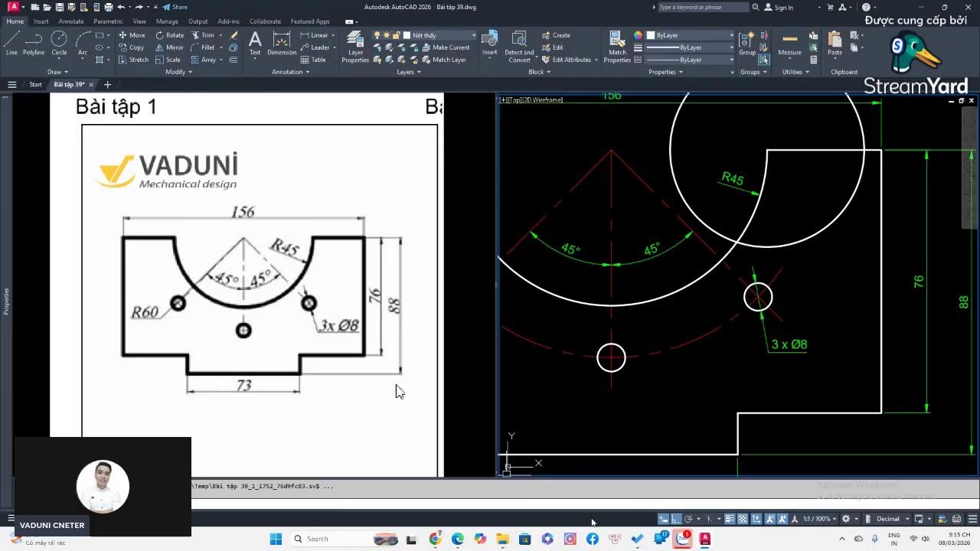Click the layer color white swatch
Image resolution: width=980 pixels, height=551 pixels.
(x=407, y=35)
